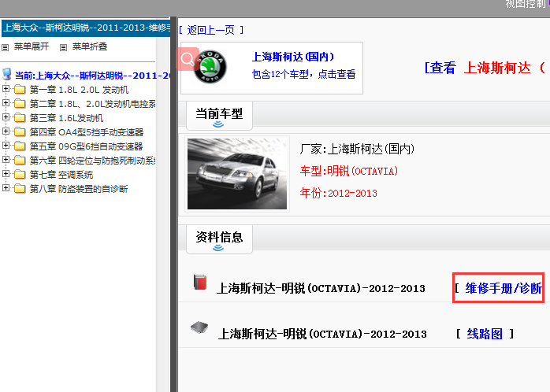550x392 pixels.
Task: Click the 当前:上海大众--斯柯达明锐 root node
Action: coord(93,76)
